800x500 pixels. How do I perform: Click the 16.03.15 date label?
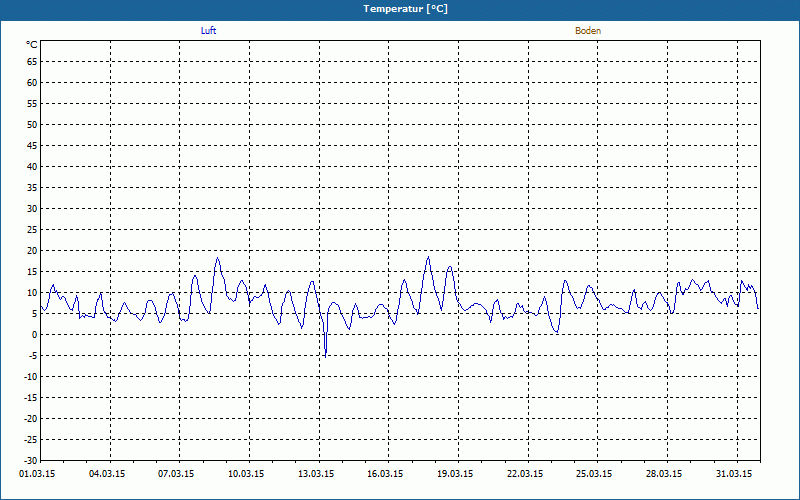385,474
